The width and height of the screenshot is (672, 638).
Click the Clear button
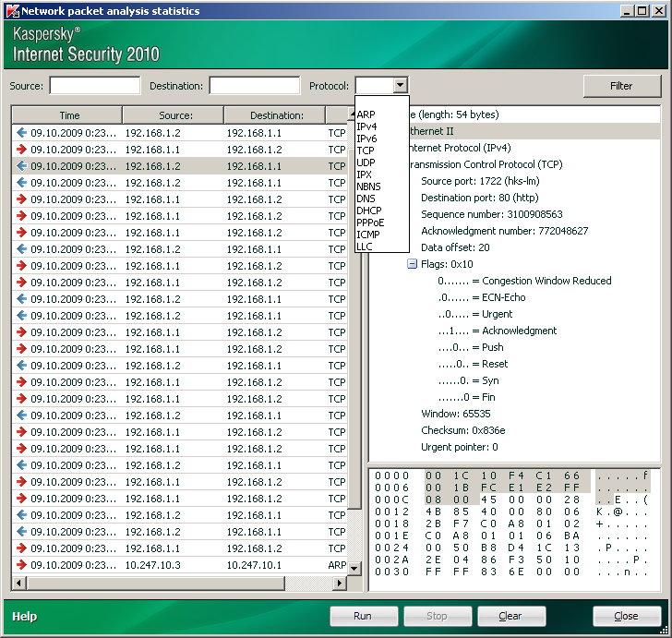[511, 616]
